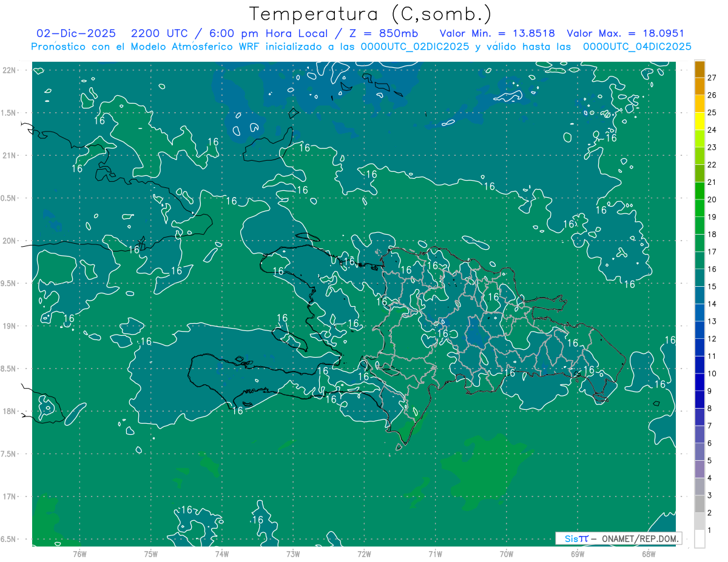
Task: Click the '20N' latitude axis label
Action: [x=10, y=241]
